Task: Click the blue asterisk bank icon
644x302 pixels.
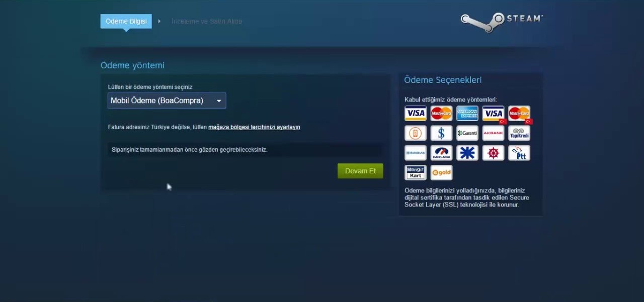Action: click(467, 153)
